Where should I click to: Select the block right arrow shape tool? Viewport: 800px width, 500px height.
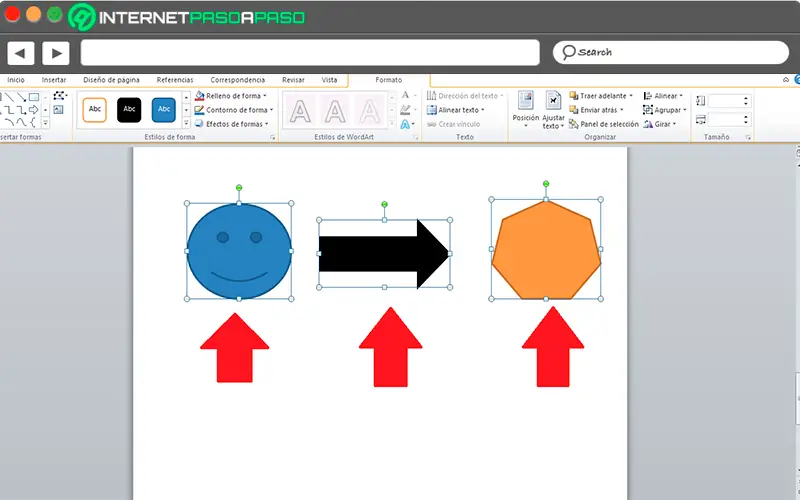[34, 110]
